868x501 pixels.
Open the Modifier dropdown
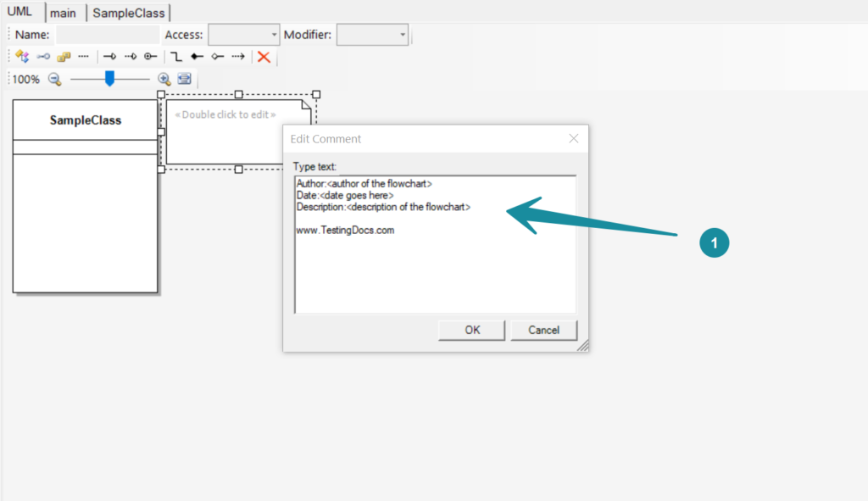[400, 35]
